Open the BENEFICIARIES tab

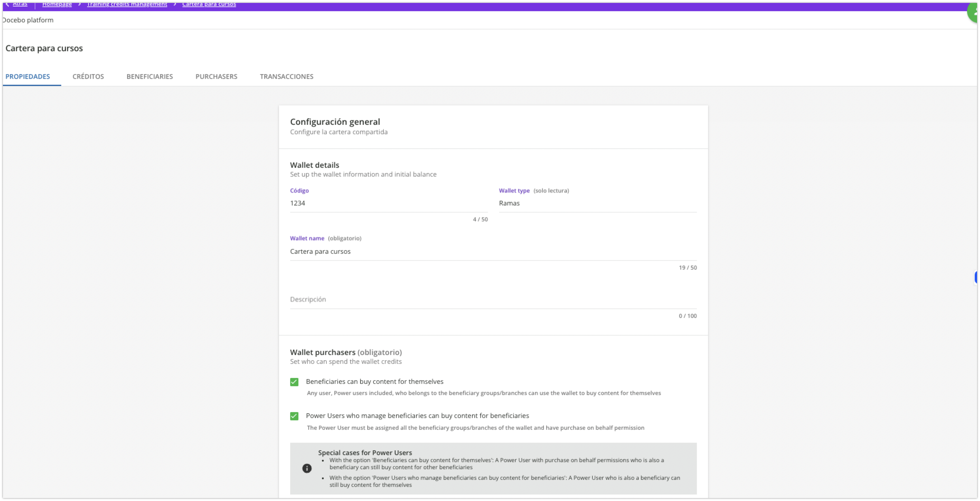(x=150, y=77)
